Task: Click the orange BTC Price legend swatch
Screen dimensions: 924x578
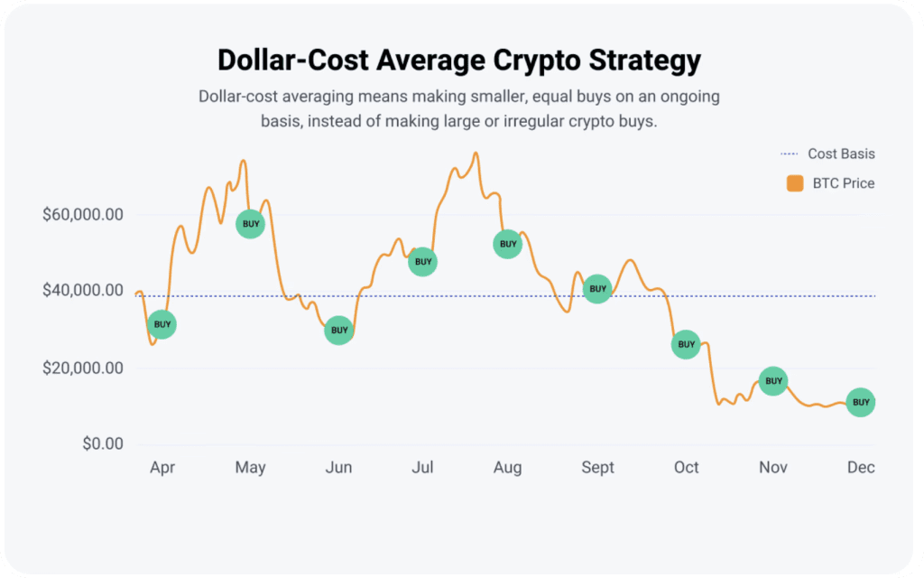Action: click(795, 183)
